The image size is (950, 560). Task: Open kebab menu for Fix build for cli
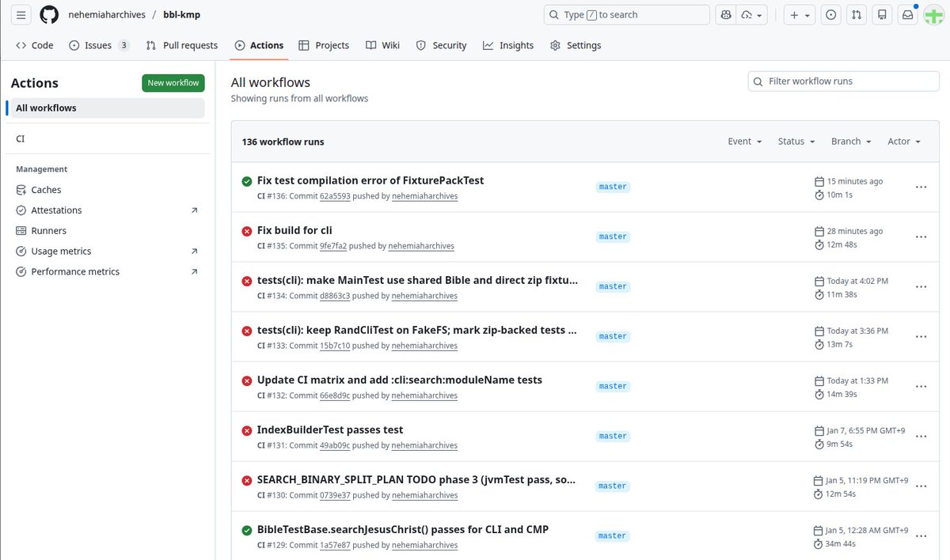pyautogui.click(x=921, y=237)
